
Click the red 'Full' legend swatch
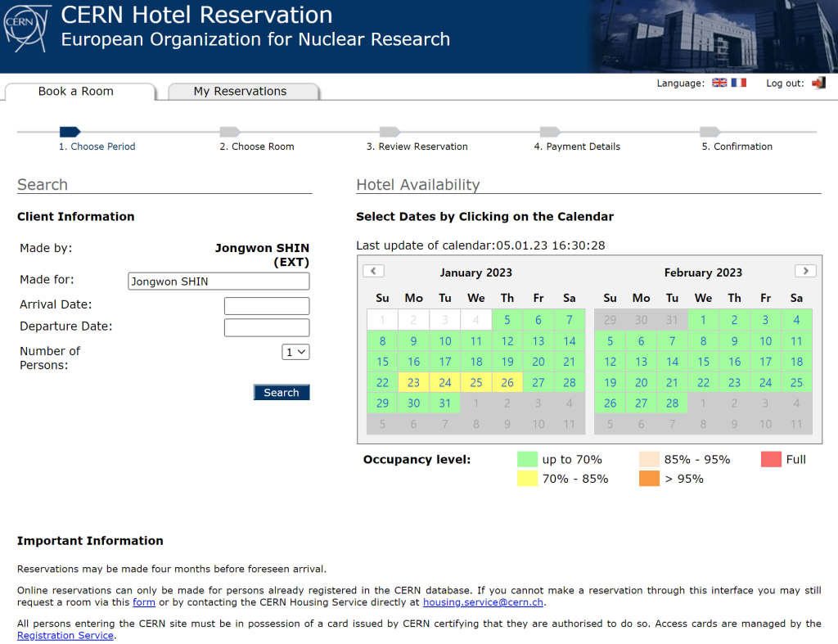click(771, 460)
